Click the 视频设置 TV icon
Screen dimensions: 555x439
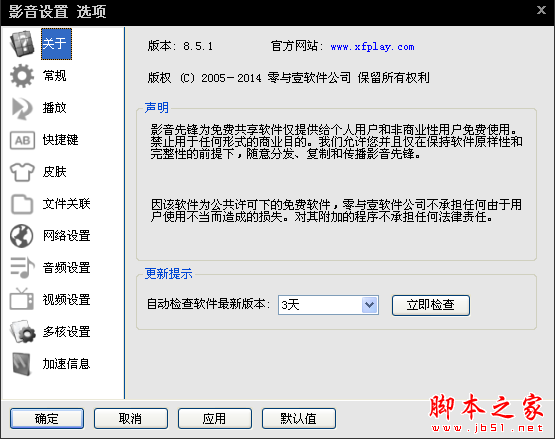22,300
